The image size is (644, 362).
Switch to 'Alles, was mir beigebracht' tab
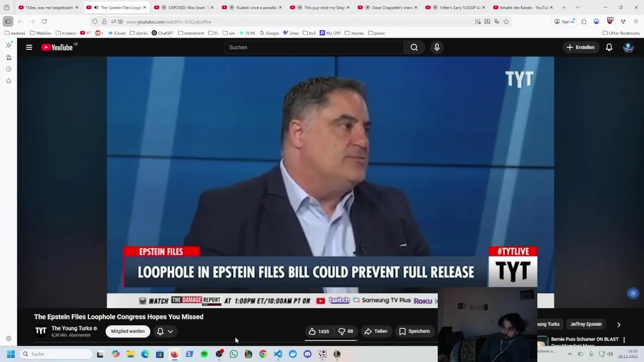point(49,8)
